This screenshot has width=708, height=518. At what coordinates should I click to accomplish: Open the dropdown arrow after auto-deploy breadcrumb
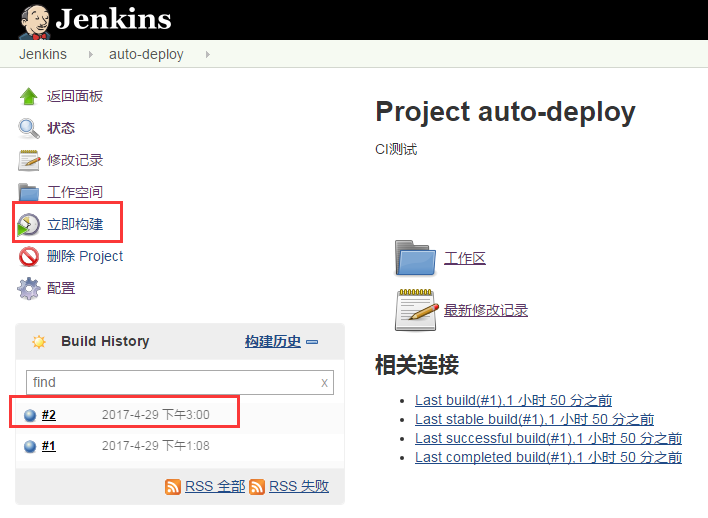coord(208,55)
